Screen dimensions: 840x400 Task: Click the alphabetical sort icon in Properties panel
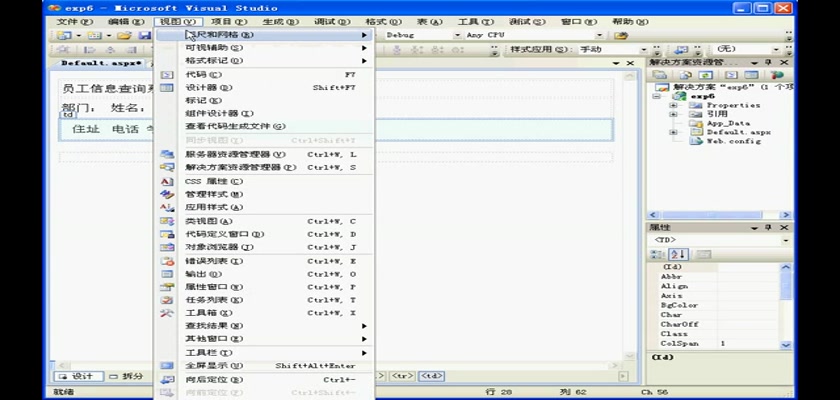click(x=671, y=254)
